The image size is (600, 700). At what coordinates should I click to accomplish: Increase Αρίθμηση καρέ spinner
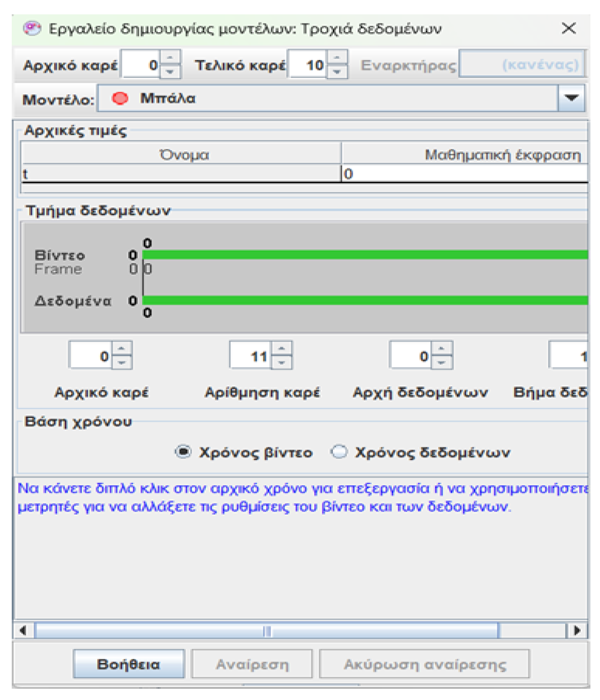(282, 349)
